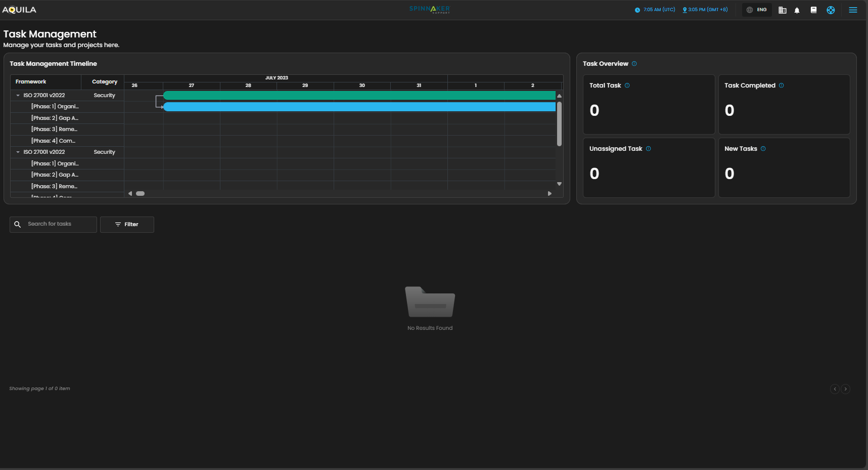Click the Filter button
Viewport: 868px width, 470px height.
127,225
